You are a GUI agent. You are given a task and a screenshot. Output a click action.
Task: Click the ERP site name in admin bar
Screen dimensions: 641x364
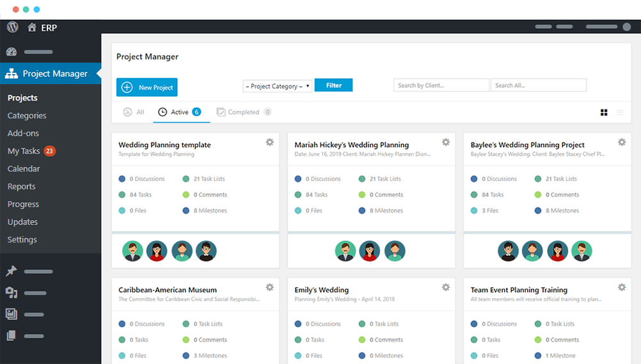(x=49, y=28)
